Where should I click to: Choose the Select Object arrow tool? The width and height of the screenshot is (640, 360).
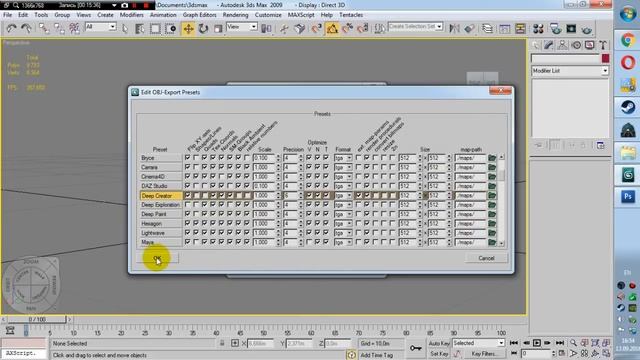(125, 28)
